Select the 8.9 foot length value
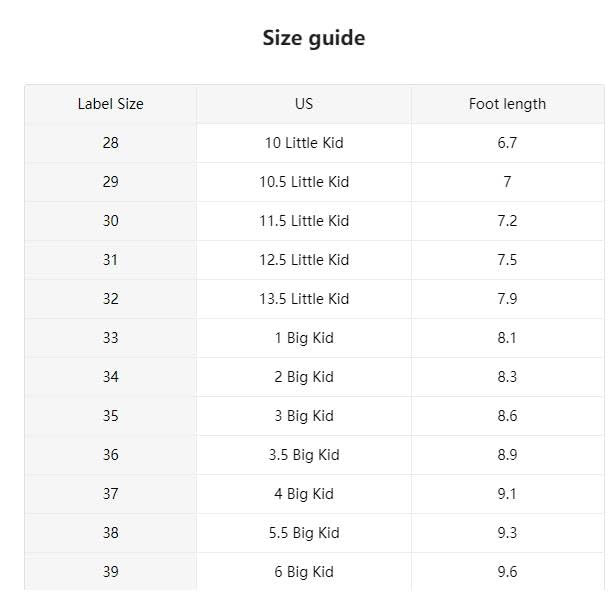The width and height of the screenshot is (610, 603). click(507, 455)
